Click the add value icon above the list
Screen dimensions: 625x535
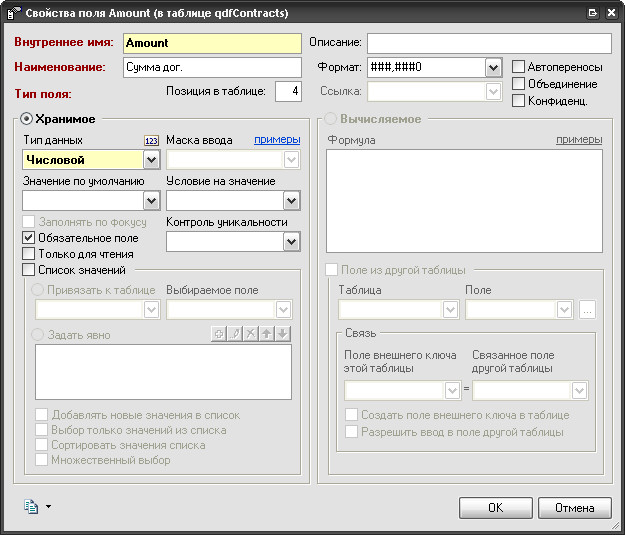219,334
